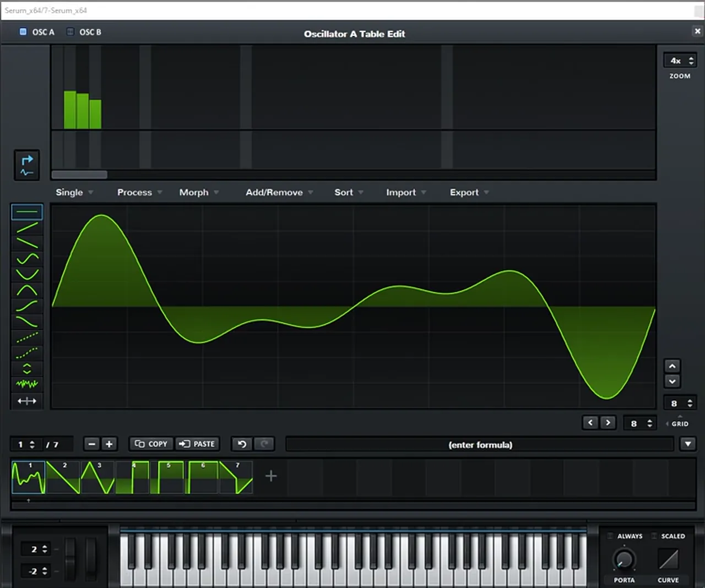This screenshot has height=588, width=705.
Task: Select the convex arch curve shape
Action: point(27,290)
